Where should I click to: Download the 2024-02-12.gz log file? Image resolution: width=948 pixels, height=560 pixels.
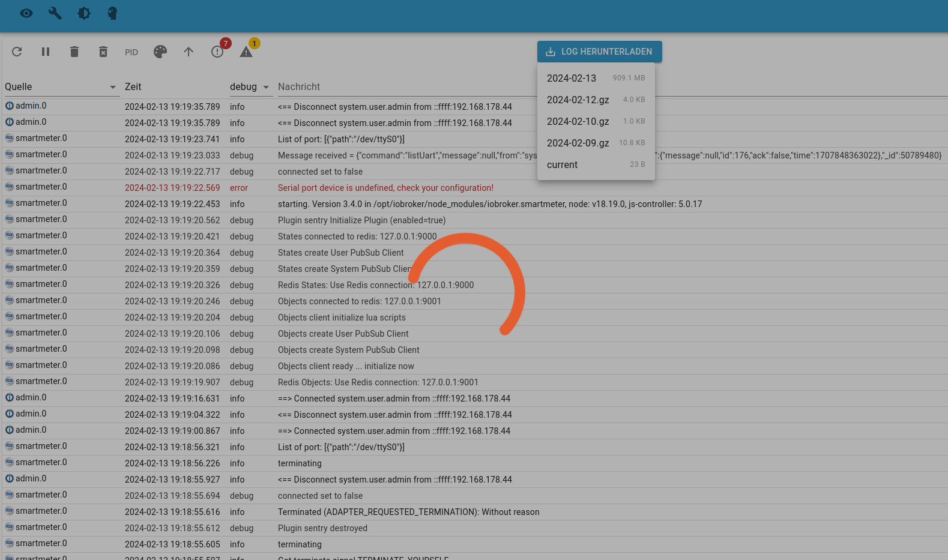pos(596,100)
